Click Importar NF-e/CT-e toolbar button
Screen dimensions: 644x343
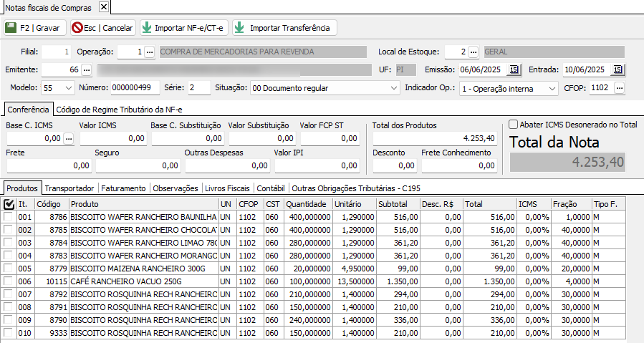coord(183,28)
